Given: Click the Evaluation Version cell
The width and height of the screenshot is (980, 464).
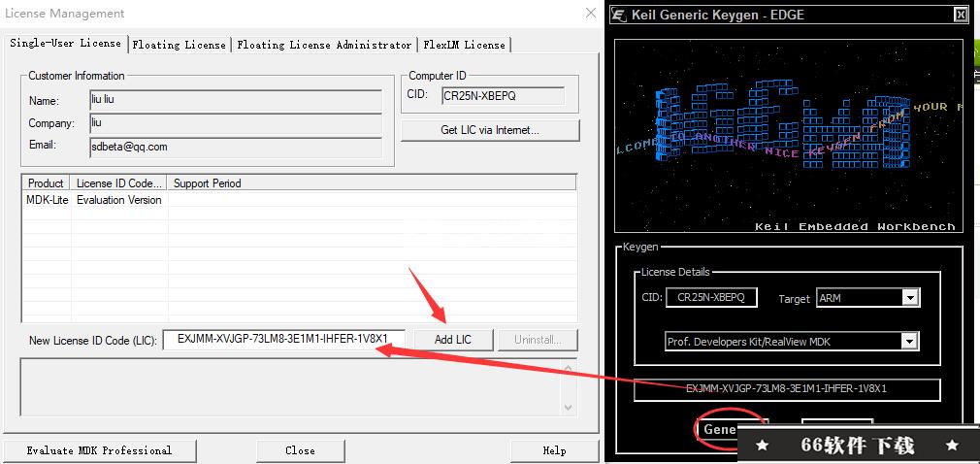Looking at the screenshot, I should [x=118, y=200].
